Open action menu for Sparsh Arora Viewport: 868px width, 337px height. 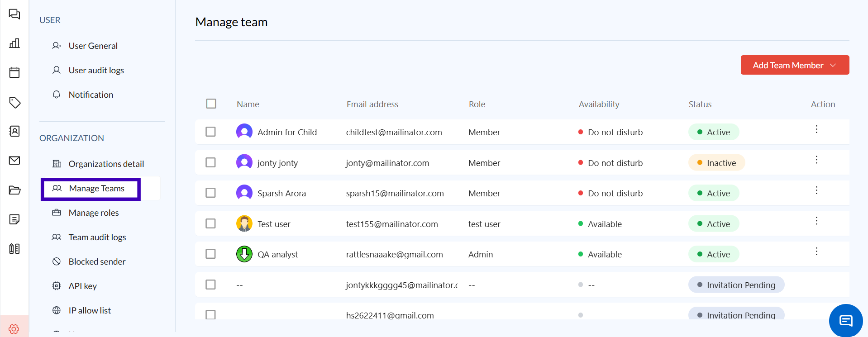(816, 190)
